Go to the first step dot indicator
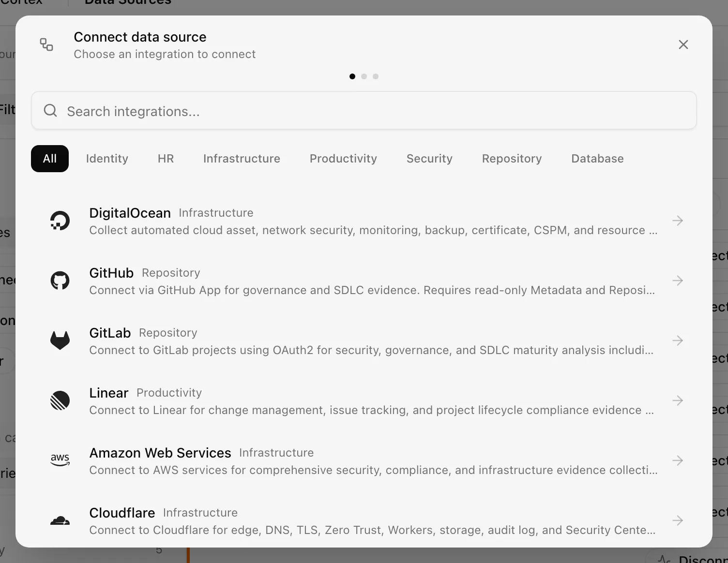 352,76
